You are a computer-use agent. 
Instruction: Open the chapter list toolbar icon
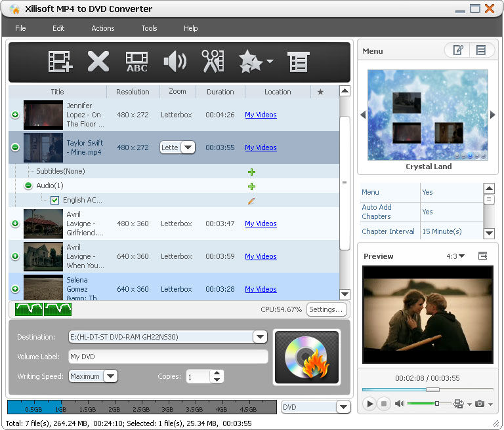(x=299, y=62)
